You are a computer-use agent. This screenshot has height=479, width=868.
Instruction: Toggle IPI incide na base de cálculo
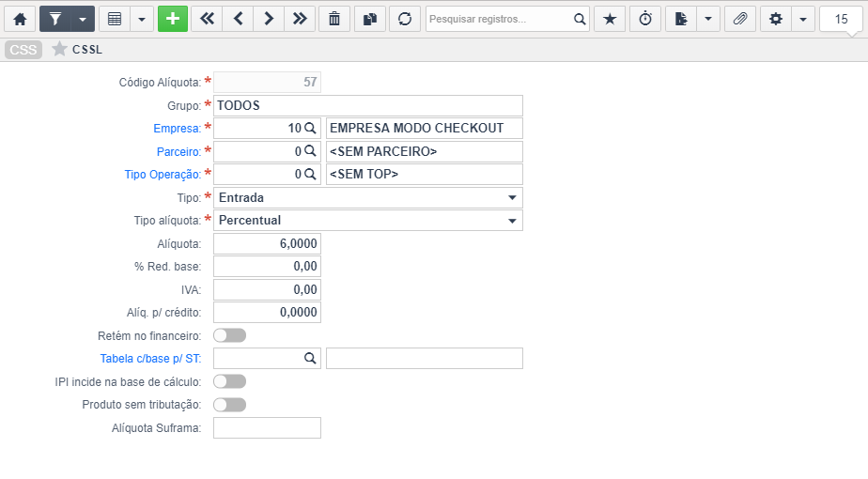tap(230, 381)
